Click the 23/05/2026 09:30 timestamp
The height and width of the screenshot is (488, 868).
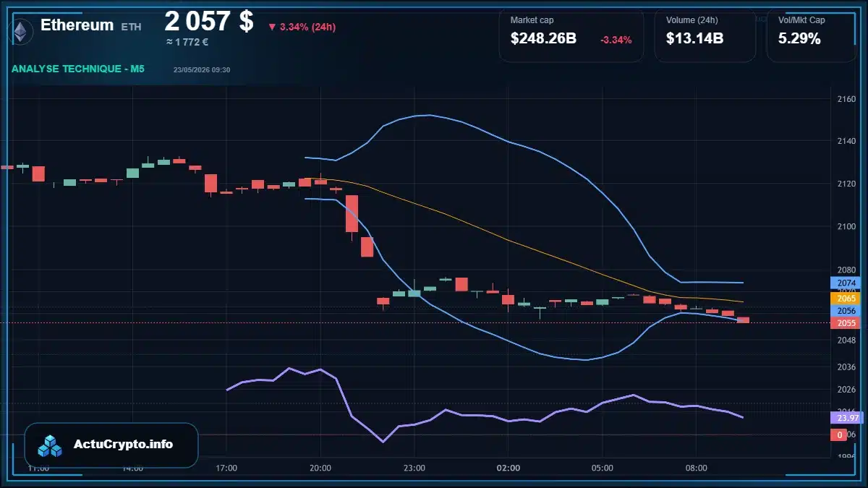coord(202,69)
